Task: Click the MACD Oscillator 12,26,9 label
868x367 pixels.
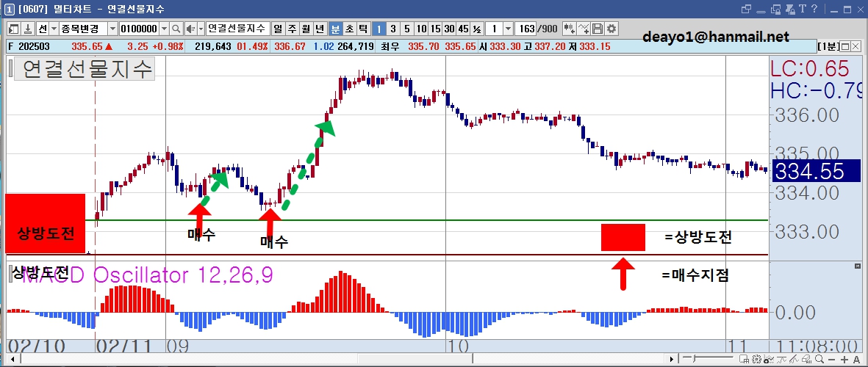Action: coord(147,274)
